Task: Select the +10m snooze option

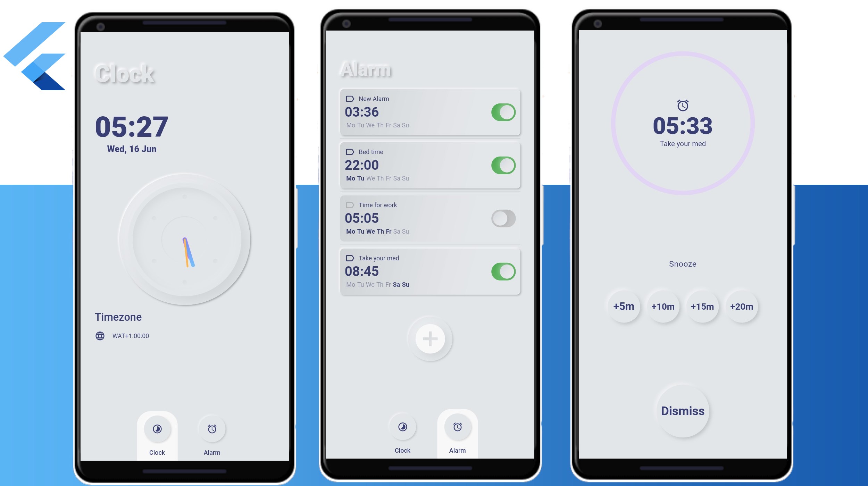Action: pyautogui.click(x=663, y=307)
